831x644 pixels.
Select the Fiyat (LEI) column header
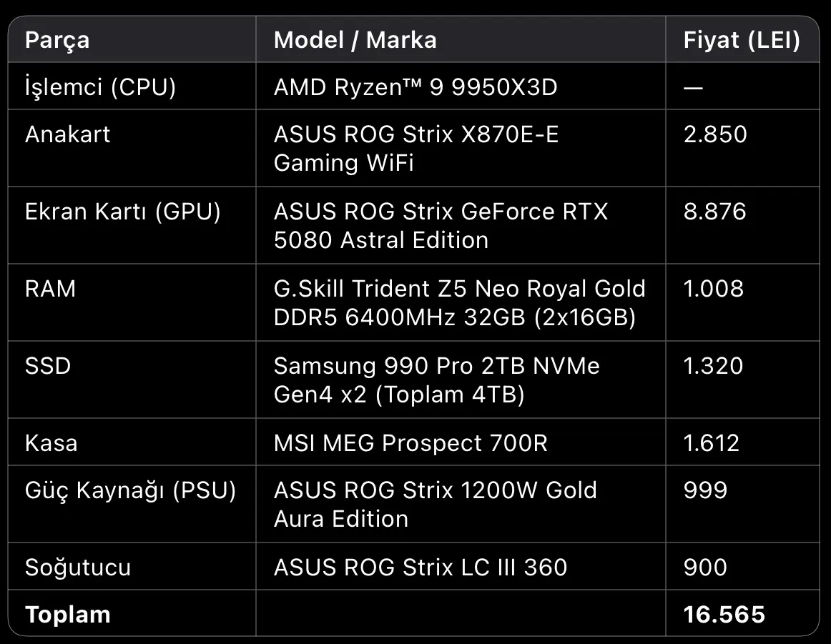(742, 40)
